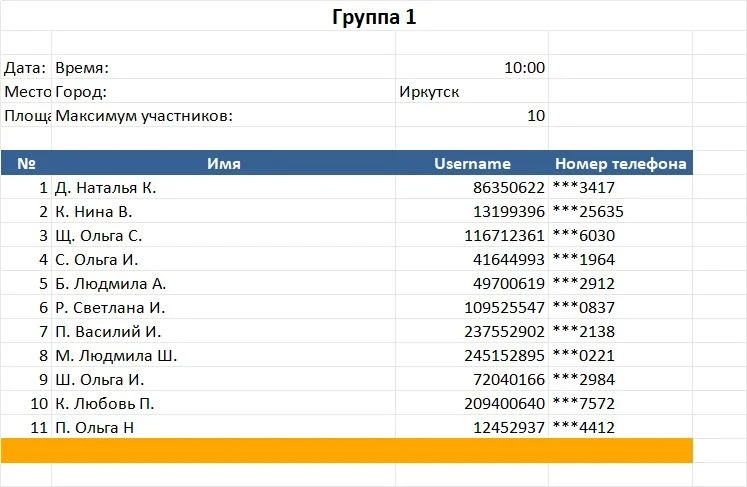Screen dimensions: 747x487
Task: Click the 'Максимум участников:' cell
Action: click(223, 115)
